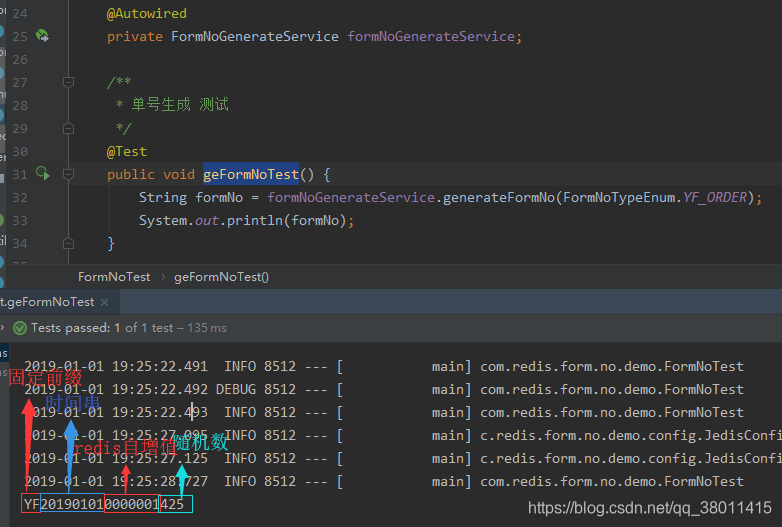Click the '135 ms' test duration text
The width and height of the screenshot is (782, 527).
[207, 328]
